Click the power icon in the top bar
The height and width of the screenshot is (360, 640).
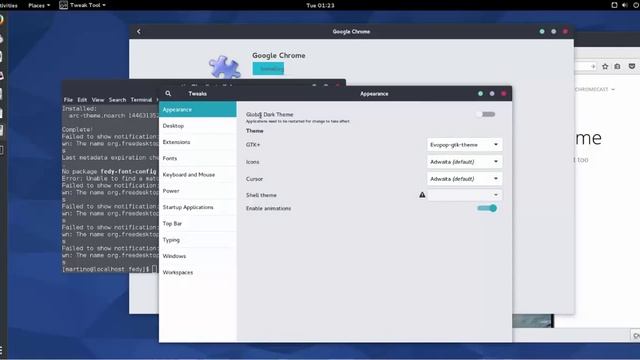point(637,5)
